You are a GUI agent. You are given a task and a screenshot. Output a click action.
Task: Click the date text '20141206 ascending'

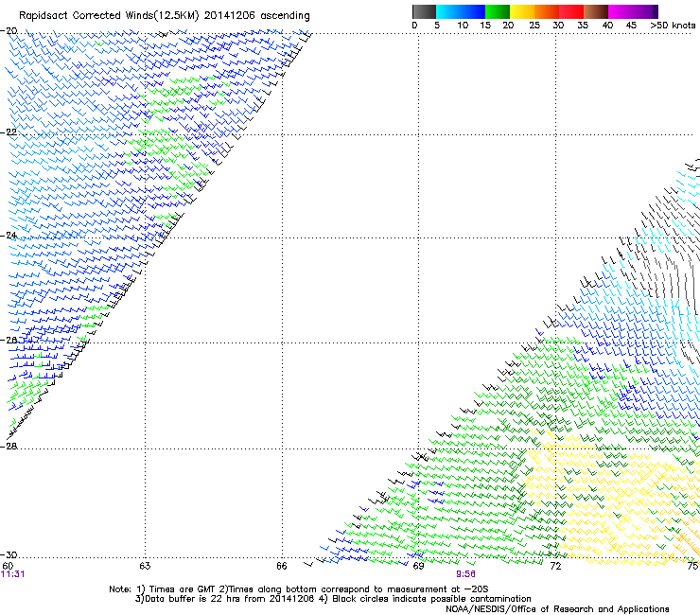(x=256, y=16)
